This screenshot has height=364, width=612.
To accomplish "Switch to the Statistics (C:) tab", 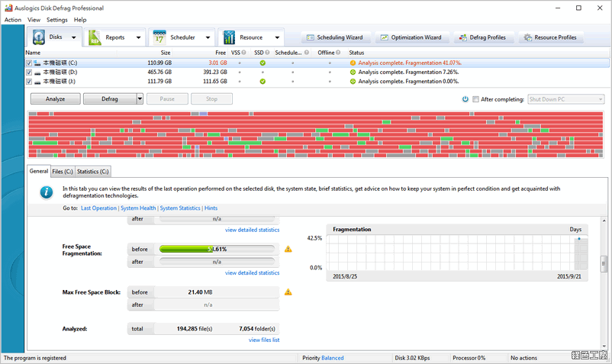I will click(92, 171).
